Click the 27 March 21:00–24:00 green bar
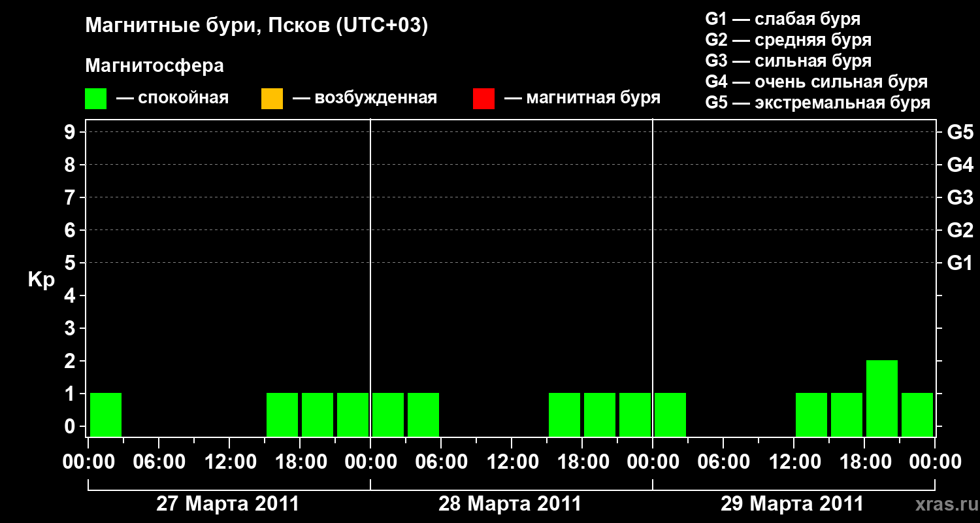The height and width of the screenshot is (523, 980). [353, 414]
